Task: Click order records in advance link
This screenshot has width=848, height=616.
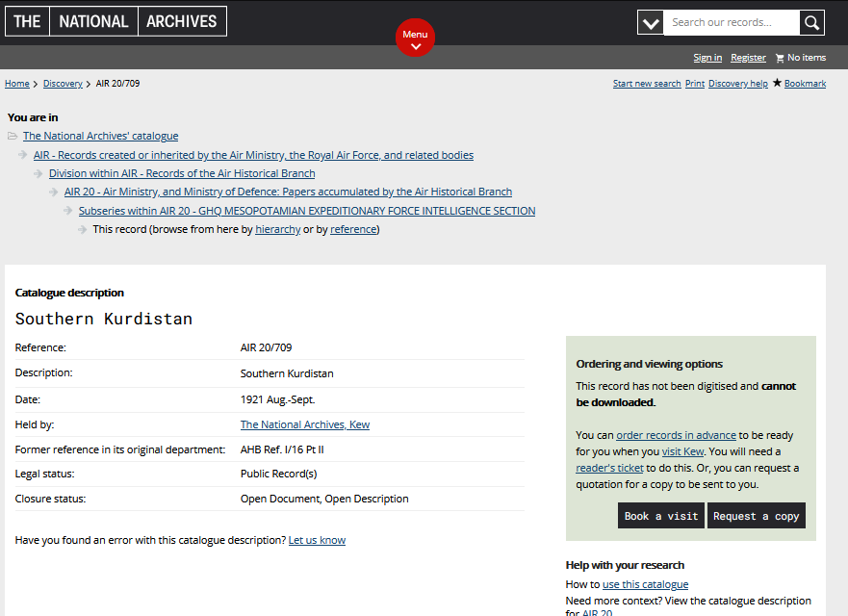Action: 676,435
